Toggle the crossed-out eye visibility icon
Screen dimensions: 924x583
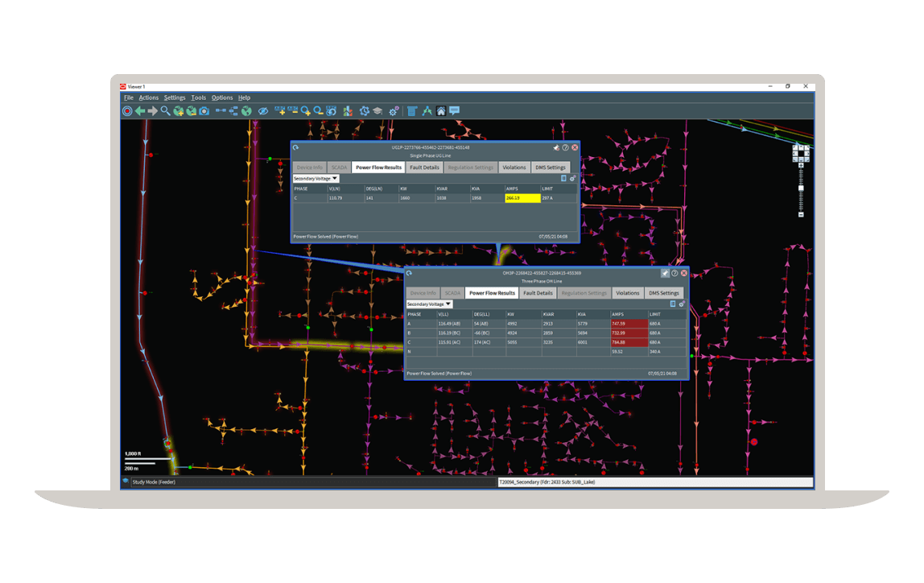263,111
